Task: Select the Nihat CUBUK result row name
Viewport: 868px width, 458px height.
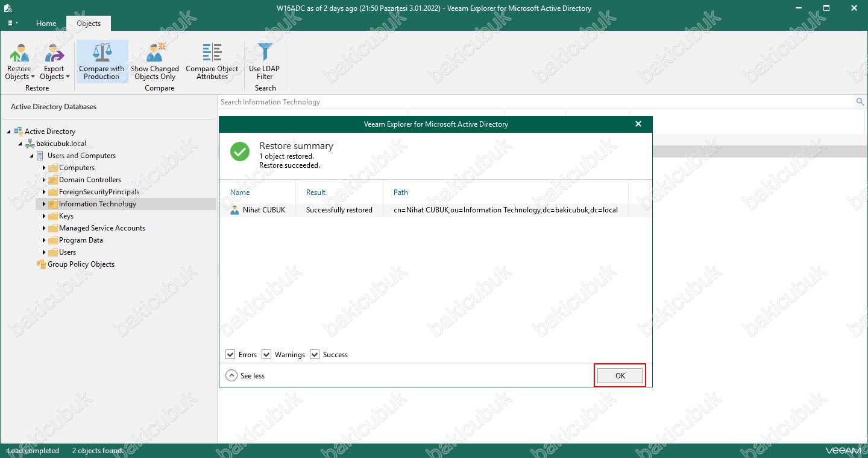Action: click(264, 210)
